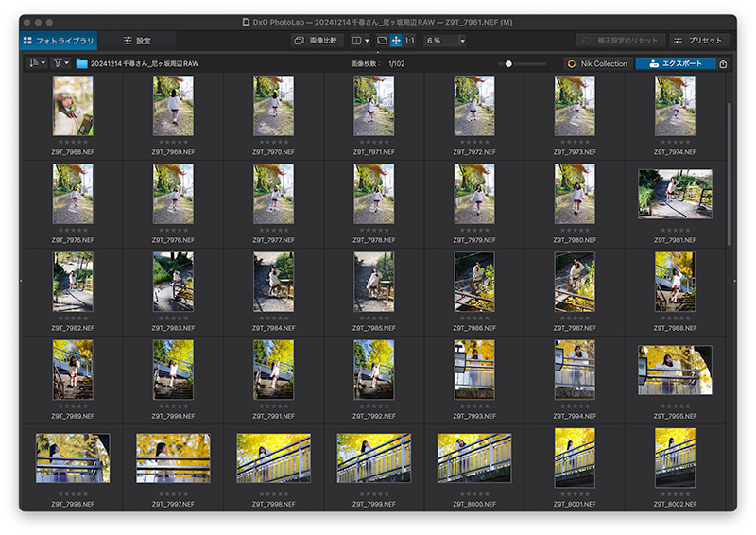Open the プリセット presets button
The image size is (756, 535).
pos(698,41)
